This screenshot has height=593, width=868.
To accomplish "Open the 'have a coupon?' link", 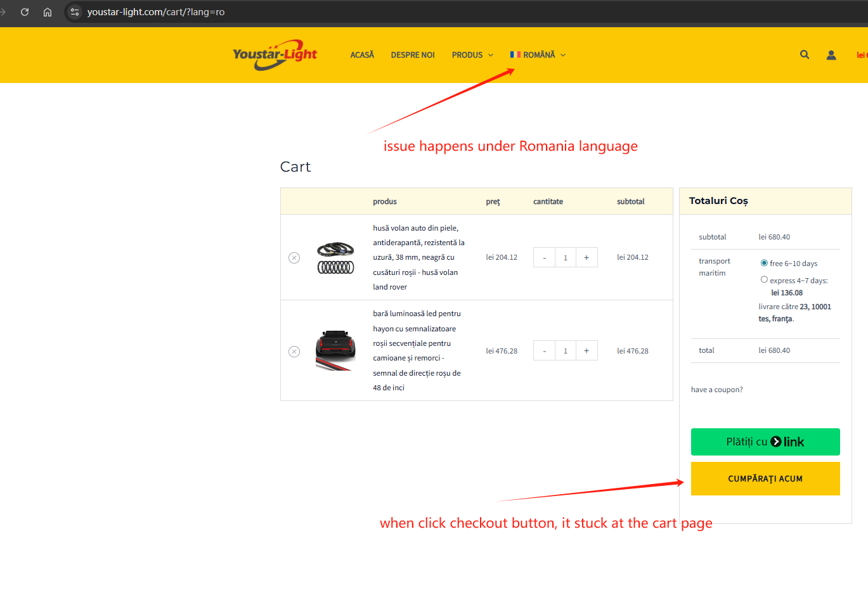I will click(x=717, y=390).
